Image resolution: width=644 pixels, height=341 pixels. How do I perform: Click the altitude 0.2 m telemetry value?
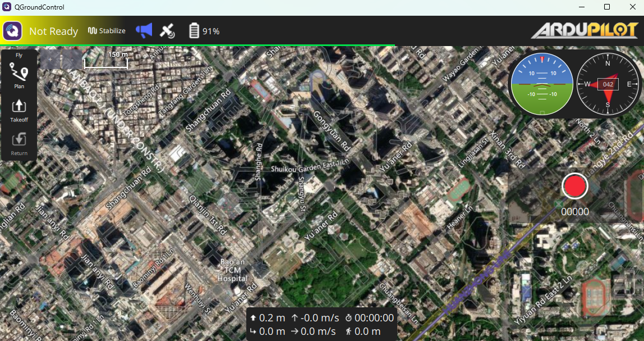tap(268, 318)
